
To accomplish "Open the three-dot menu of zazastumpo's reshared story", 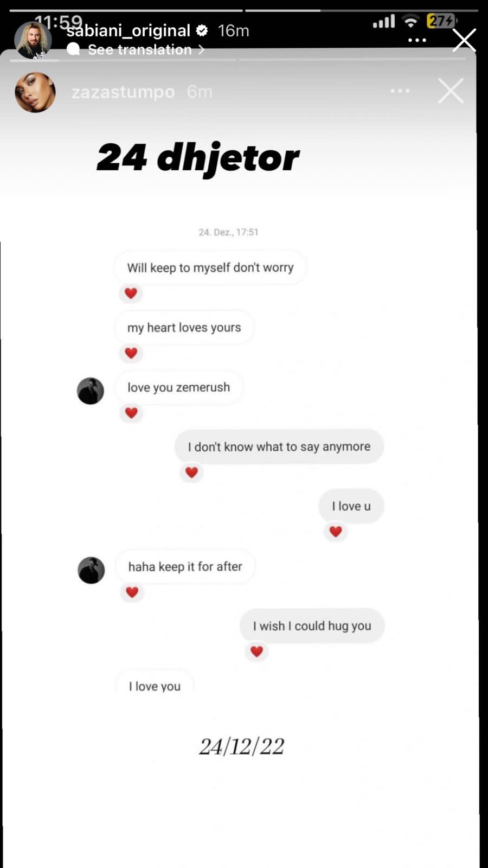I will coord(400,91).
